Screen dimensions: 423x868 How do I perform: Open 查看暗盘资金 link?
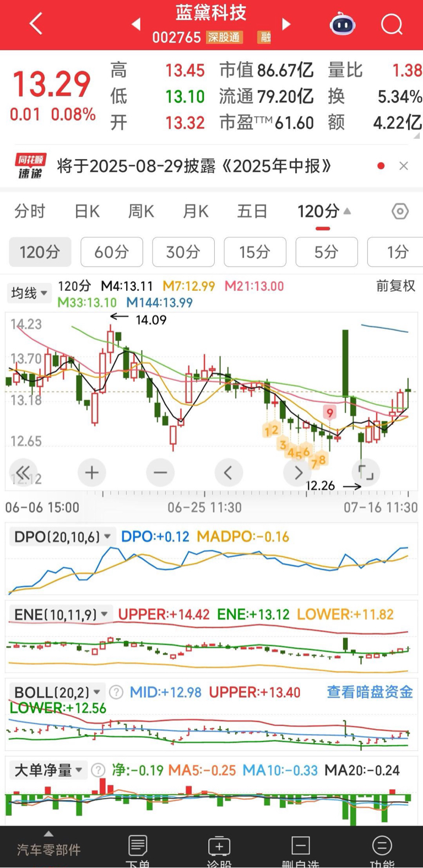(x=370, y=692)
